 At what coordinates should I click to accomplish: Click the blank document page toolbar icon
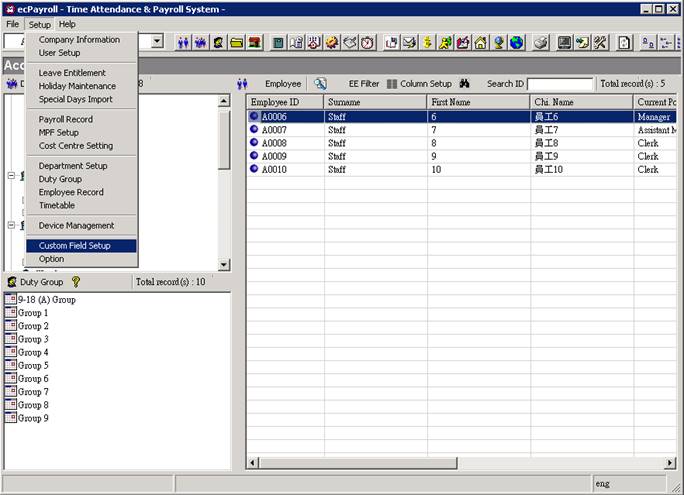coord(624,43)
